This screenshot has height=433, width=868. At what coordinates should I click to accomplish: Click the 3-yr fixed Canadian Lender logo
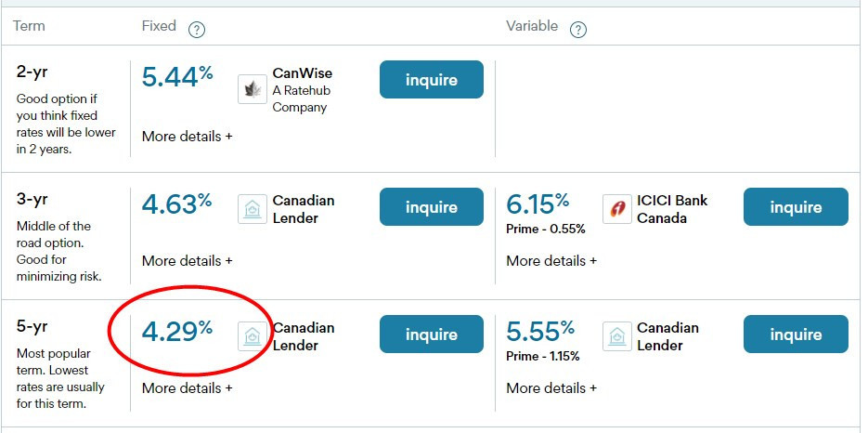[253, 209]
